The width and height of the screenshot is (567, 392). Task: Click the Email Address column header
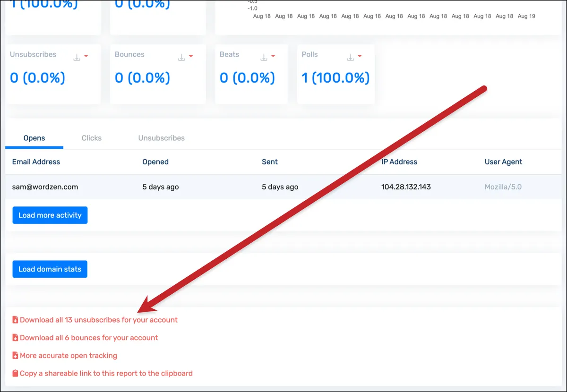coord(36,162)
